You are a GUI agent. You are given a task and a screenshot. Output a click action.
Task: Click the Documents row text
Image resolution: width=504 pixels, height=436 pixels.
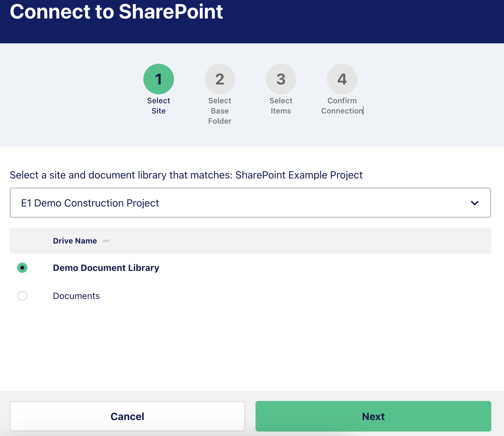pos(76,296)
